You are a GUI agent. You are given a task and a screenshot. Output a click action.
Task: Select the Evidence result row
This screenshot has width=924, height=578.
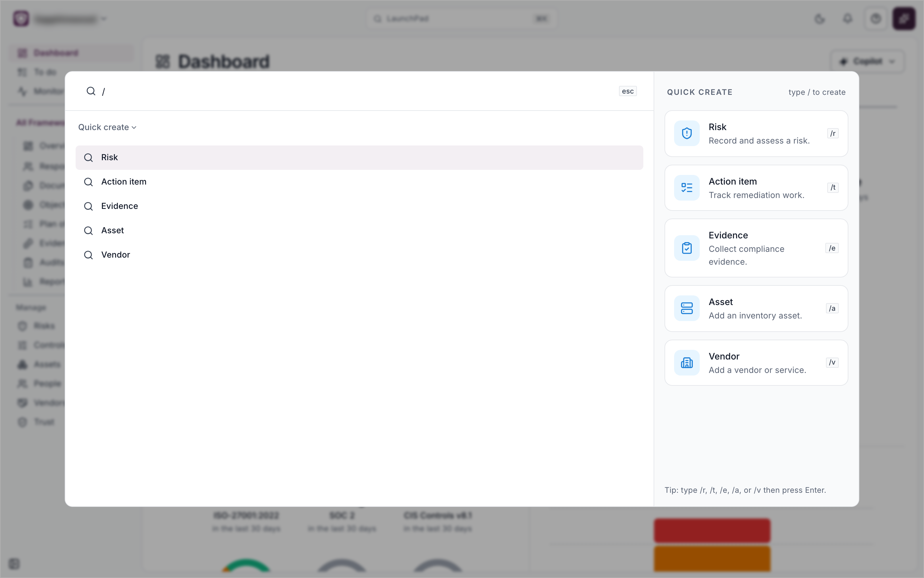(x=359, y=206)
